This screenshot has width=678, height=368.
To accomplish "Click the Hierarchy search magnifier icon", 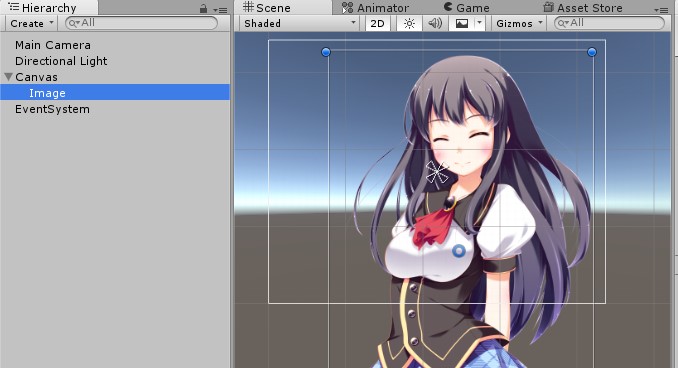I will click(x=74, y=23).
